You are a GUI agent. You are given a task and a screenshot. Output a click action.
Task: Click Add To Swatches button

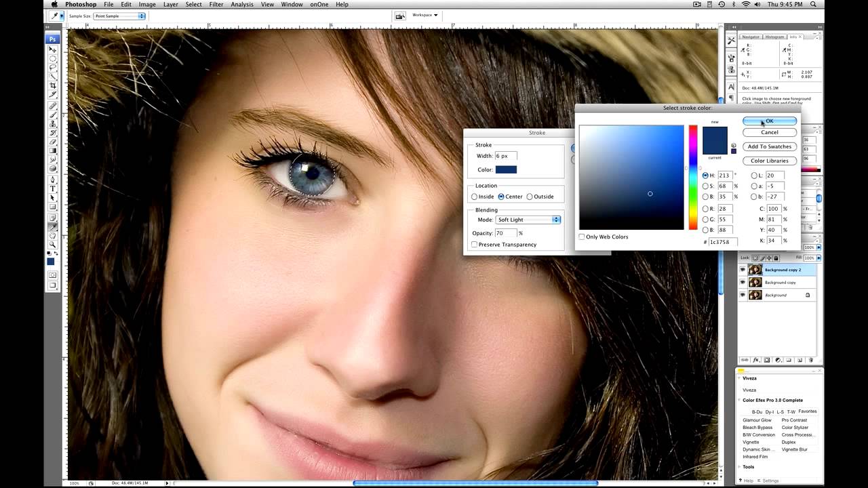coord(770,146)
